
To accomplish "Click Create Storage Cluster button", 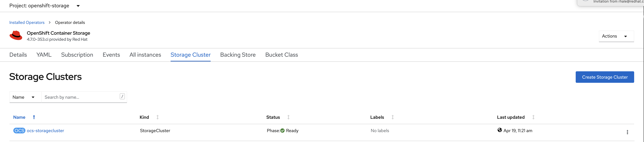I will click(605, 77).
